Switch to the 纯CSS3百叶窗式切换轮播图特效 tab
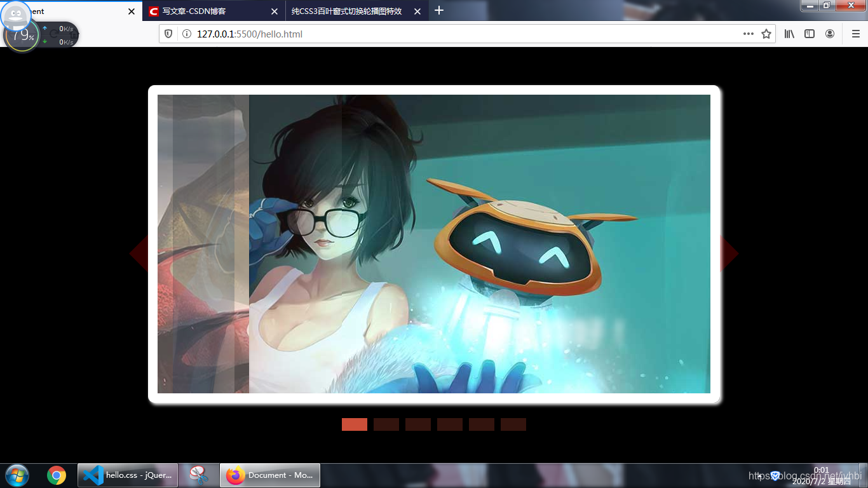 click(x=356, y=11)
